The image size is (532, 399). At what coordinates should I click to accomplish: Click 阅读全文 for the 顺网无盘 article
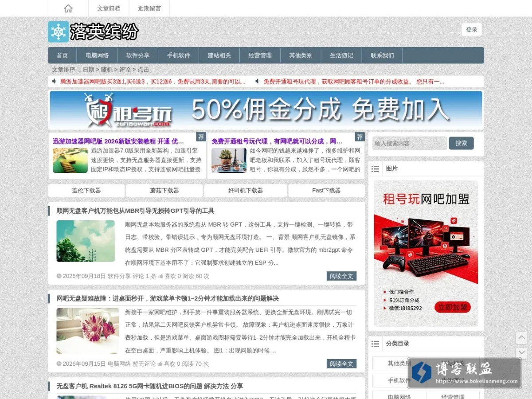coord(341,276)
